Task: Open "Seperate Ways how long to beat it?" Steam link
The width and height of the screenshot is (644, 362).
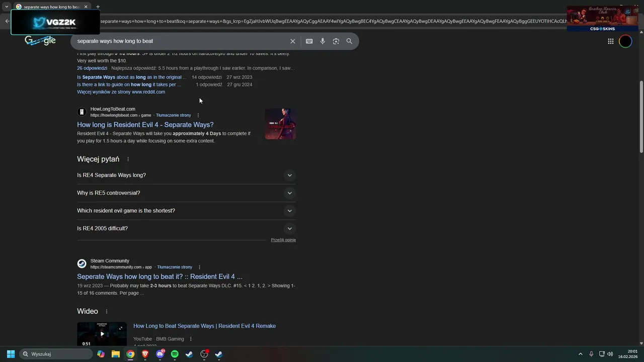Action: [x=159, y=277]
